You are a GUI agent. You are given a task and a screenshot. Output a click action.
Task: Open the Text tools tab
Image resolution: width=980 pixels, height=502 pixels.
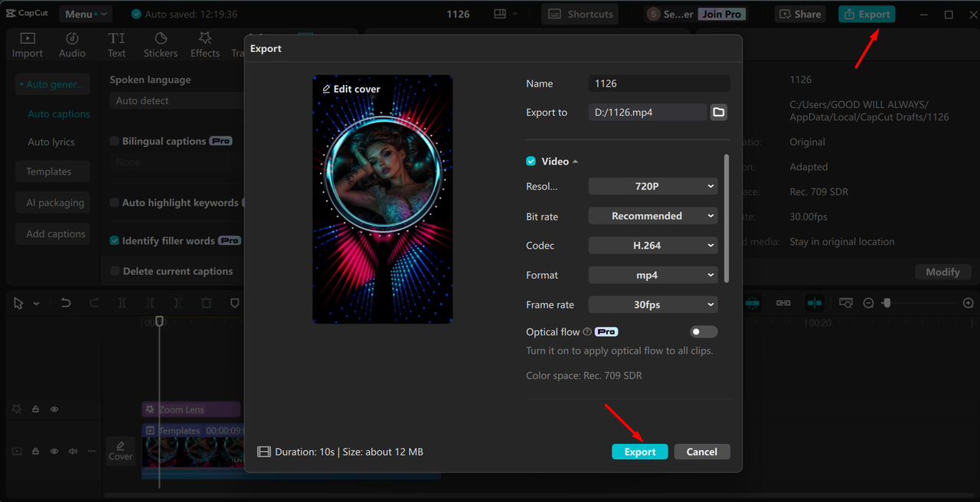click(x=116, y=45)
